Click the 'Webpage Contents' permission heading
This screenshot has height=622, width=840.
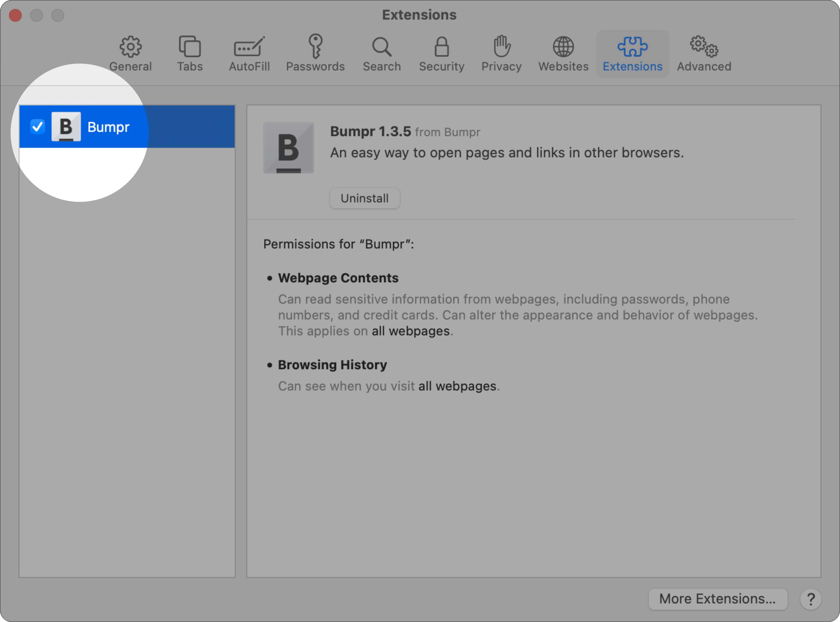click(338, 278)
